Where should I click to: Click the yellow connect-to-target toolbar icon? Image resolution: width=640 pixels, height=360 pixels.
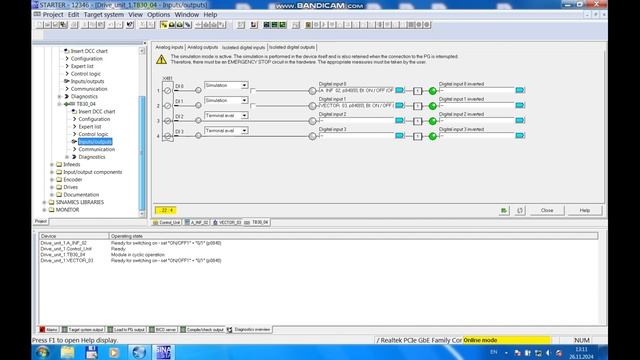click(x=164, y=25)
